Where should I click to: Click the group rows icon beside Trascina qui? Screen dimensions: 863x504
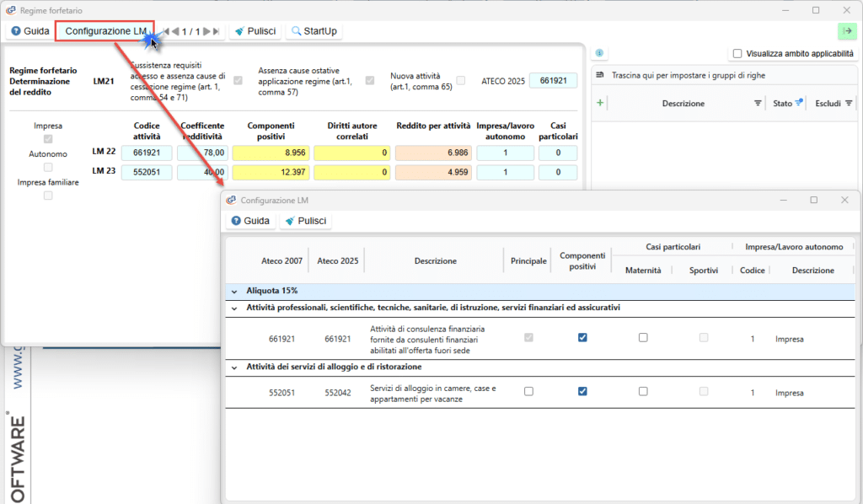[600, 75]
